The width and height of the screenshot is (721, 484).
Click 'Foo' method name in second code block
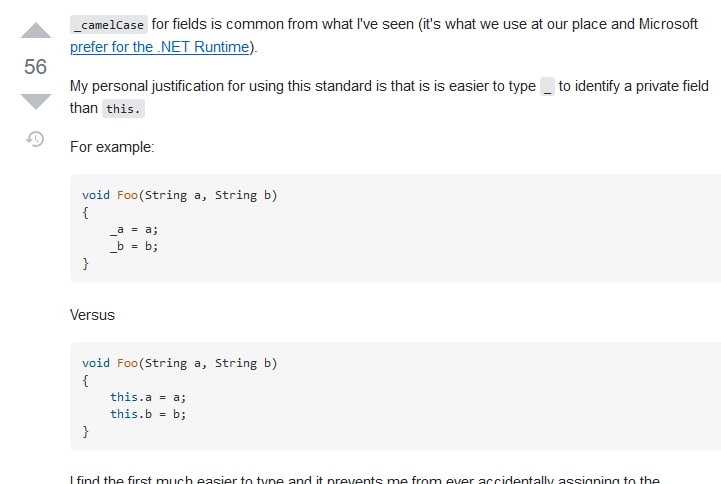click(x=127, y=363)
